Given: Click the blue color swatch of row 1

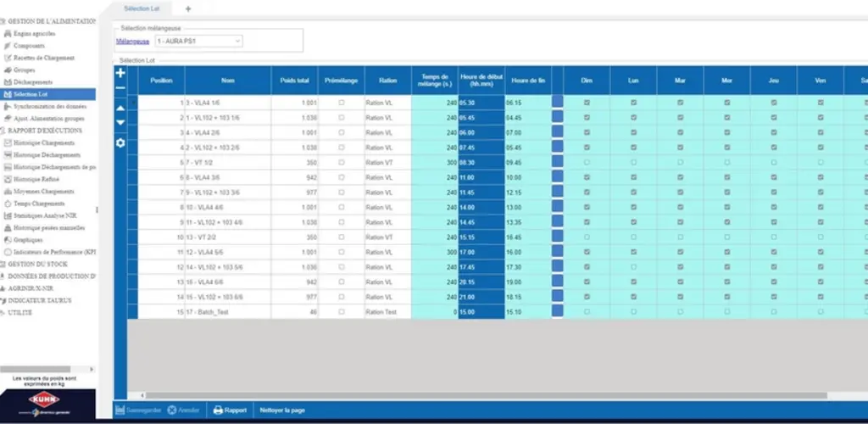Looking at the screenshot, I should tap(557, 101).
